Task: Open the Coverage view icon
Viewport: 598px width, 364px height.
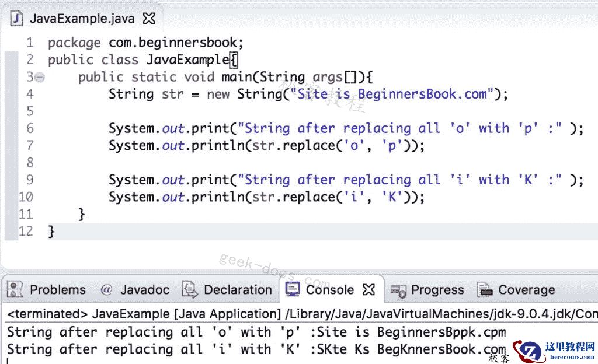Action: pos(485,290)
